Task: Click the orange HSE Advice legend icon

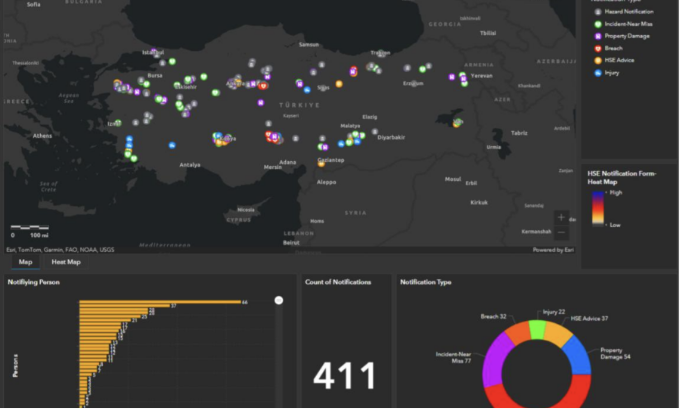Action: click(x=597, y=60)
